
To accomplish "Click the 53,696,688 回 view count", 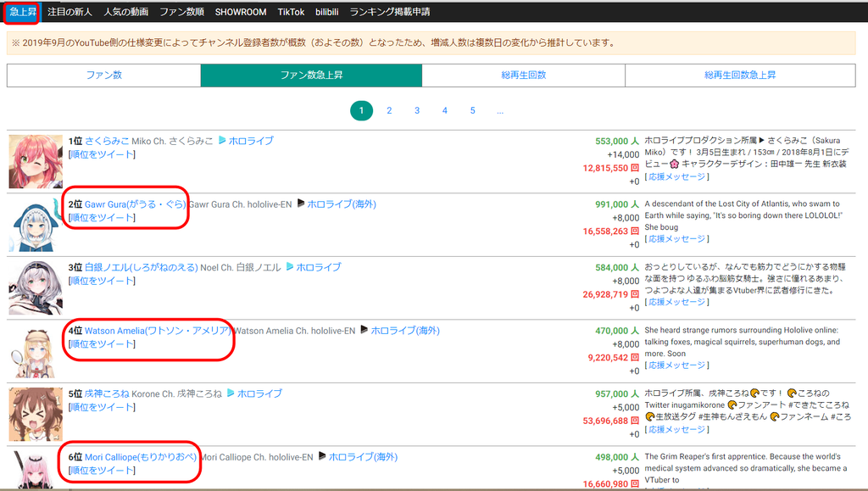I will coord(611,421).
